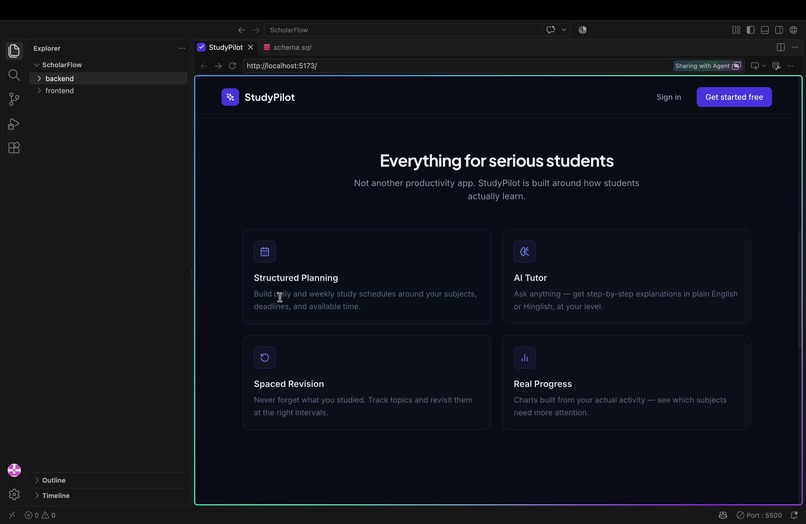
Task: Open the Explorer view in activity bar
Action: pos(14,50)
